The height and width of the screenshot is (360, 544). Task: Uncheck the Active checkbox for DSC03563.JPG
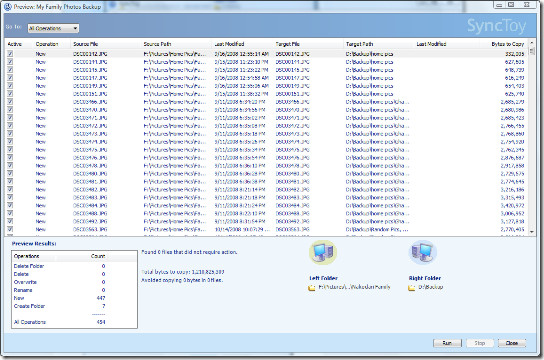point(10,229)
